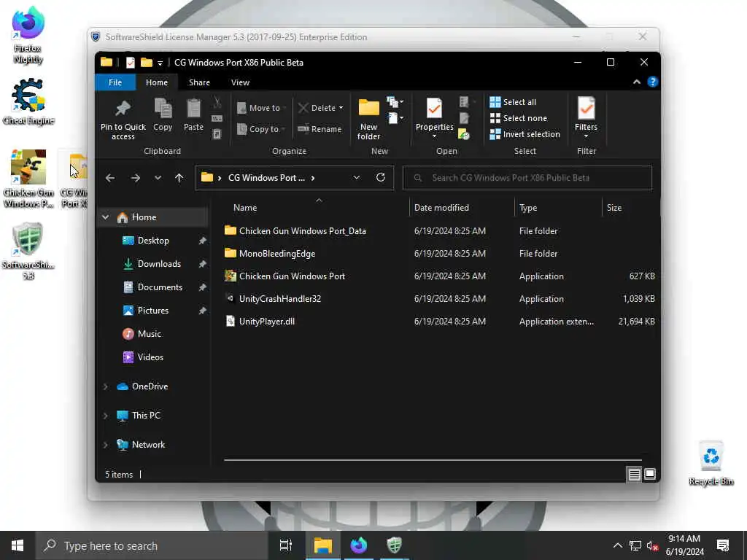Open the recent locations dropdown arrow
Viewport: 747px width, 560px height.
(158, 178)
